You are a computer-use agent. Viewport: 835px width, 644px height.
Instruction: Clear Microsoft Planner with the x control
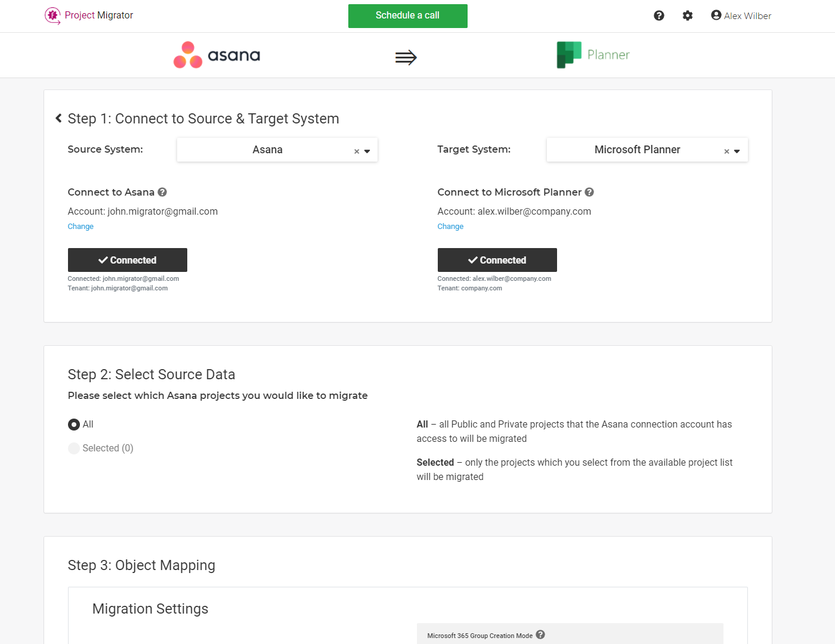click(x=726, y=150)
